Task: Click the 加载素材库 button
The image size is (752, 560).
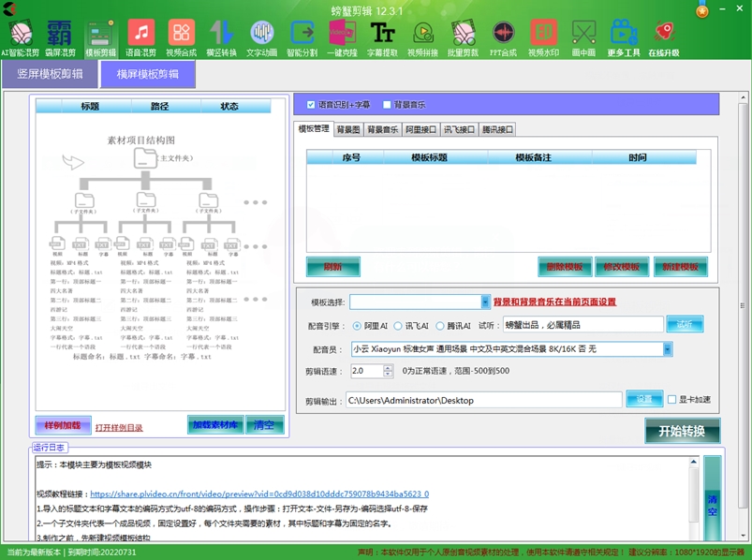Action: click(x=215, y=425)
